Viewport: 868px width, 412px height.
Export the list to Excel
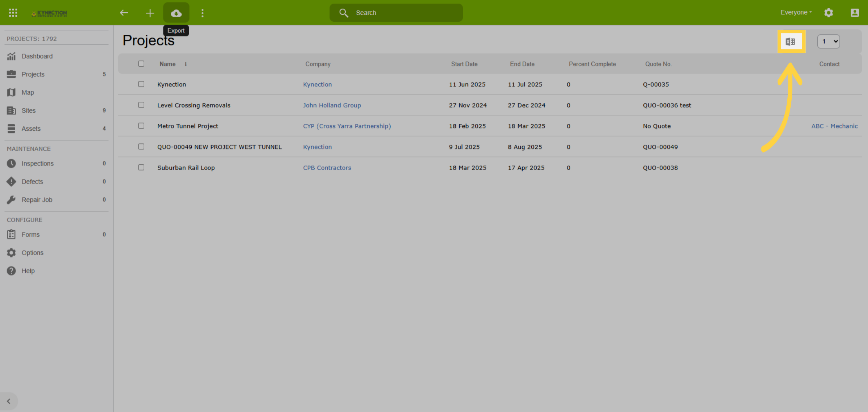pos(791,41)
